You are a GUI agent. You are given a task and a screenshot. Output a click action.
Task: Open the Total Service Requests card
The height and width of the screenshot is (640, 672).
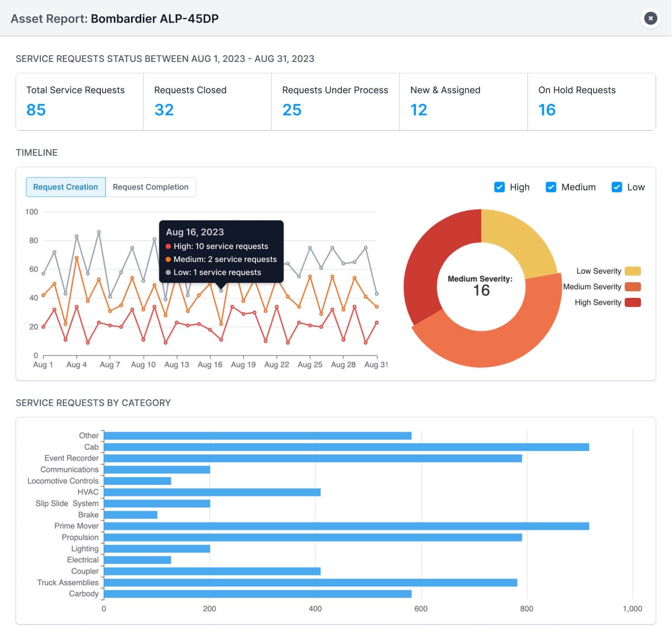[x=80, y=102]
